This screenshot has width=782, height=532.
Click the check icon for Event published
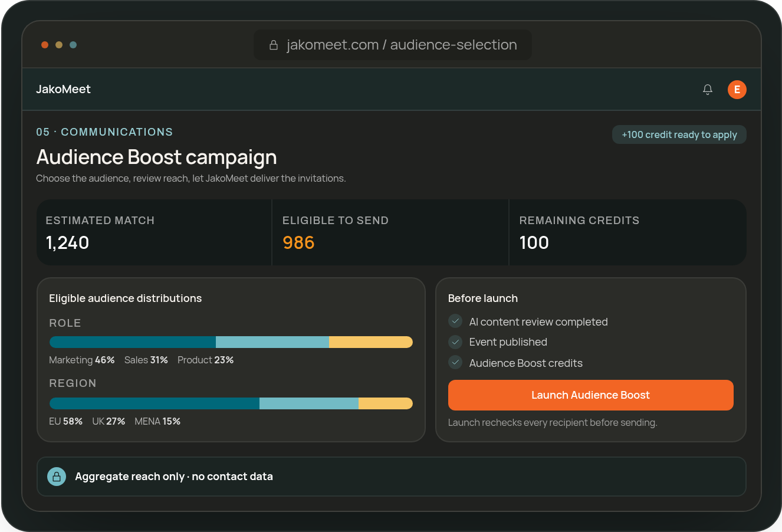tap(455, 341)
